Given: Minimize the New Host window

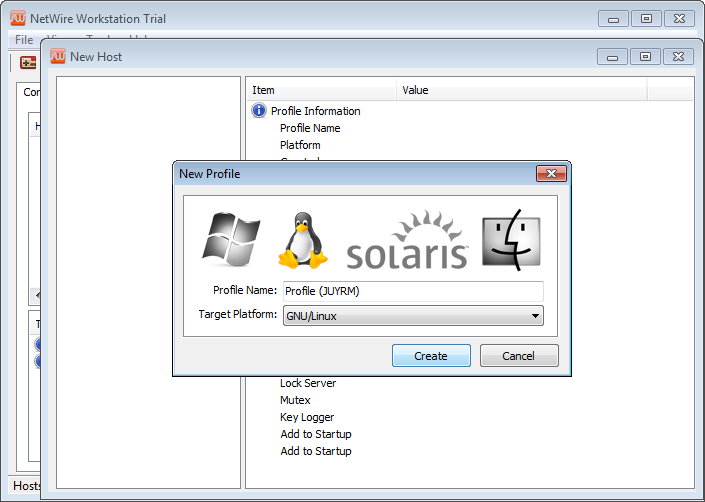Looking at the screenshot, I should click(x=612, y=57).
